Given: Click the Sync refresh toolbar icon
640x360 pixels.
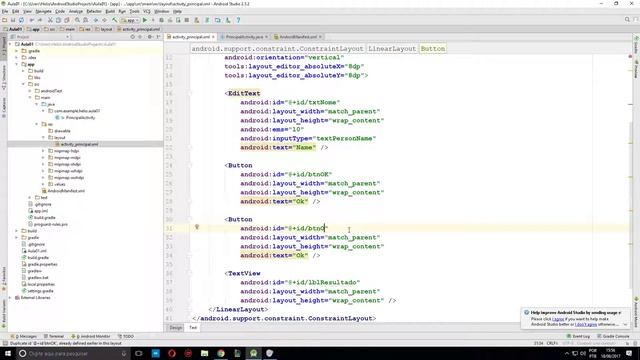Looking at the screenshot, I should pos(21,20).
